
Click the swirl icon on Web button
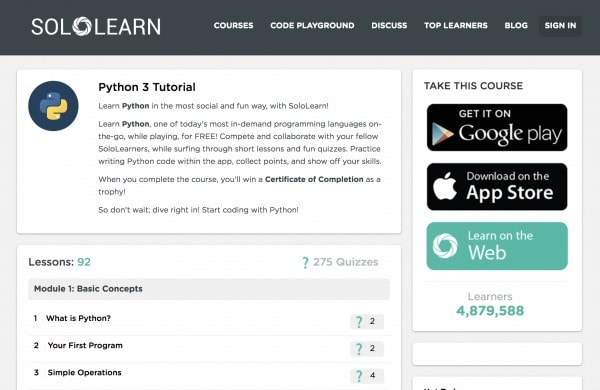point(445,246)
